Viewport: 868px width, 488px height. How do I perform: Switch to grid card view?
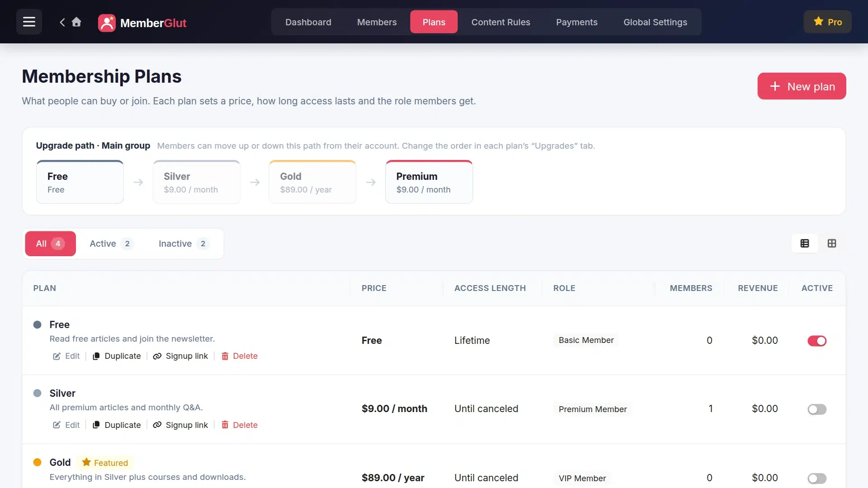[832, 244]
